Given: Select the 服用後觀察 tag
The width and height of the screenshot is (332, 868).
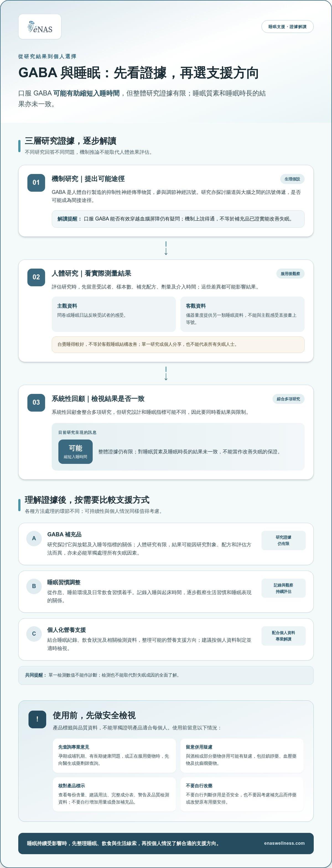Looking at the screenshot, I should [x=290, y=274].
